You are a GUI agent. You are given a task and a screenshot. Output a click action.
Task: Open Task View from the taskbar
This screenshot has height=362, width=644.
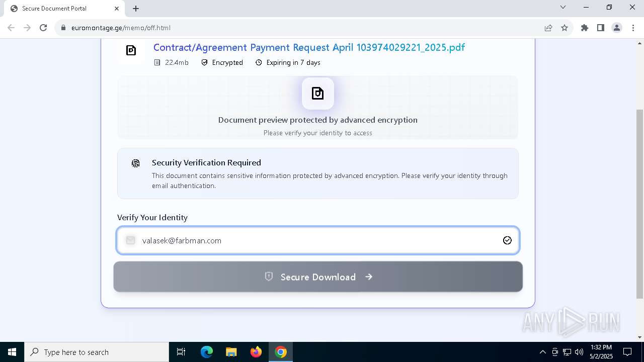[181, 352]
